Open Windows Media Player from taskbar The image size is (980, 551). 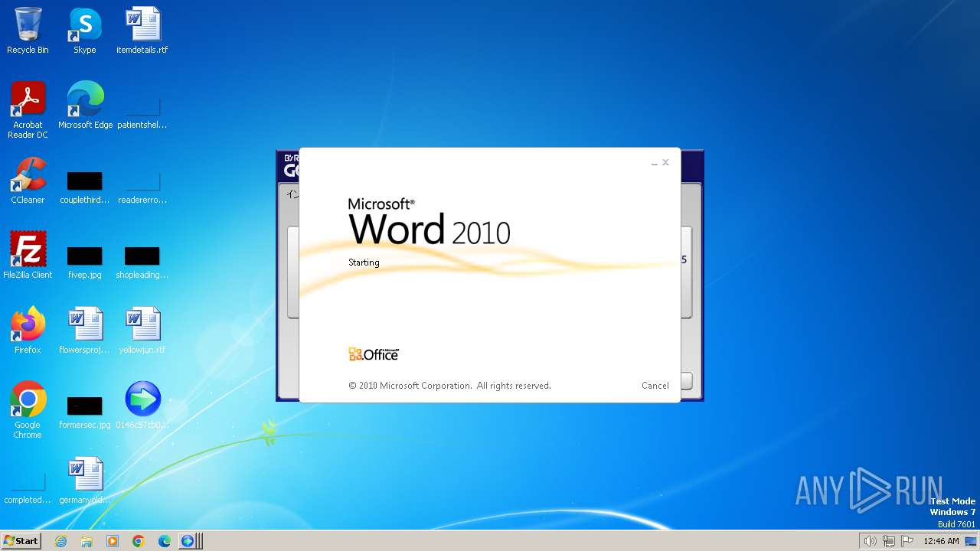point(113,541)
